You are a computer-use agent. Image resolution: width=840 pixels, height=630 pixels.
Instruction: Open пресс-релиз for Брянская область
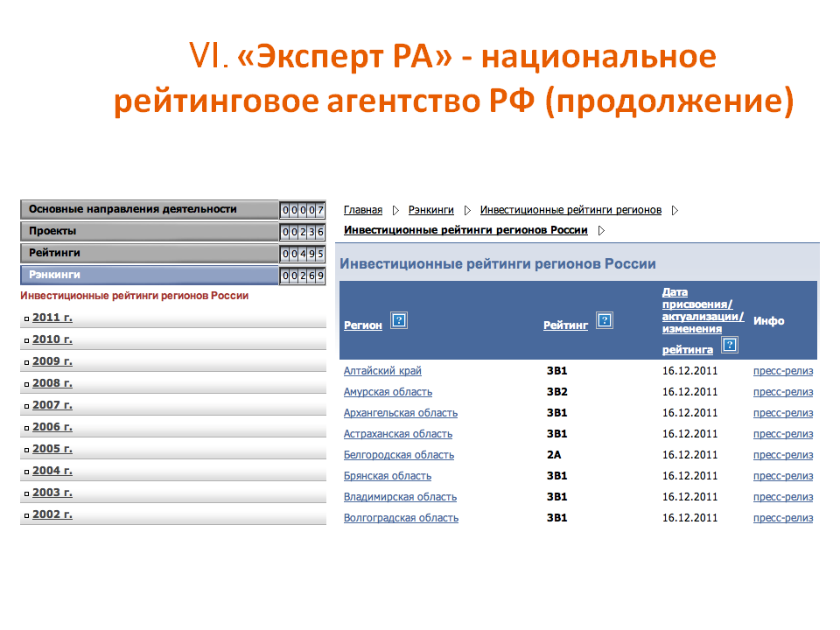tap(782, 476)
